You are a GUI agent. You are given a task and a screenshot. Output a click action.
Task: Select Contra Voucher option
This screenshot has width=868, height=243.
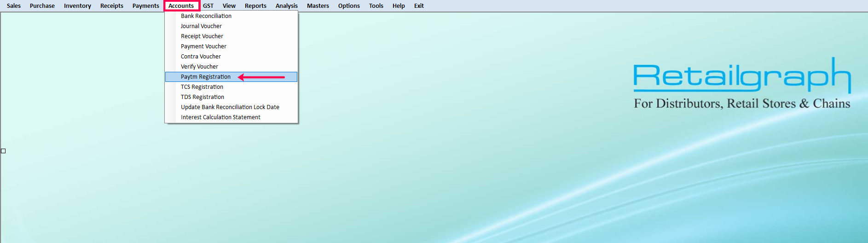pos(231,57)
